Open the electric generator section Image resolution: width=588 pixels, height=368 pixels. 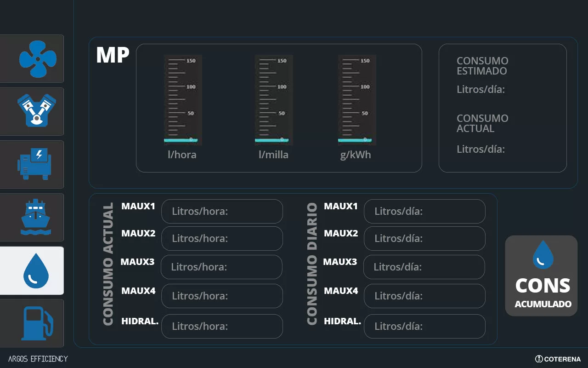tap(35, 164)
